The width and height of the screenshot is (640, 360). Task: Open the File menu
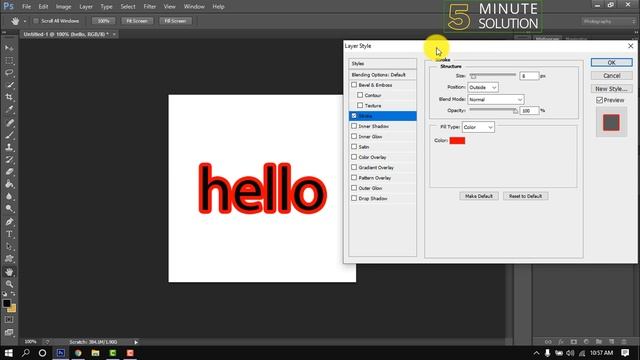tap(27, 7)
